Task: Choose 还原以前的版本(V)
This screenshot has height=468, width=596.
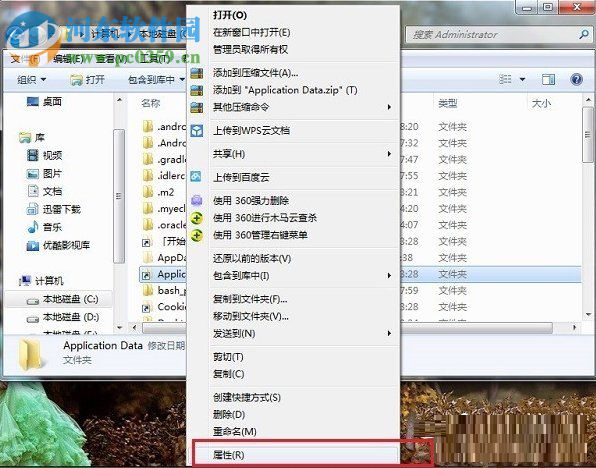Action: [252, 259]
